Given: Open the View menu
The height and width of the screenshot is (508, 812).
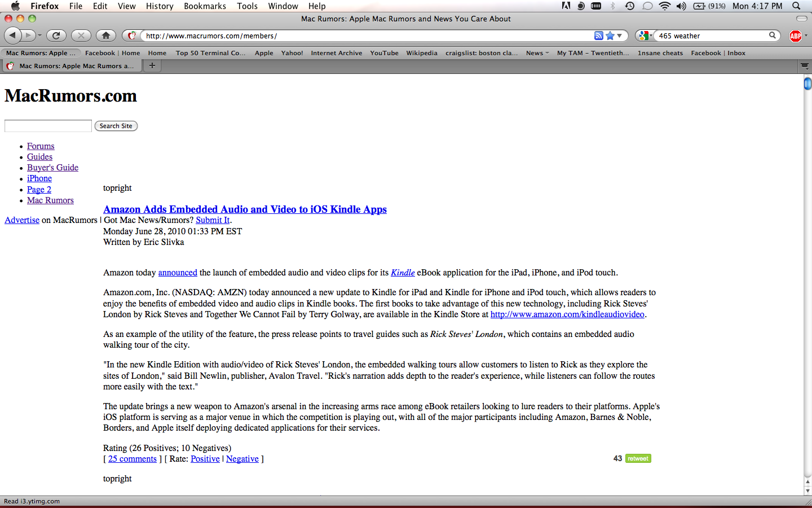Looking at the screenshot, I should [126, 6].
